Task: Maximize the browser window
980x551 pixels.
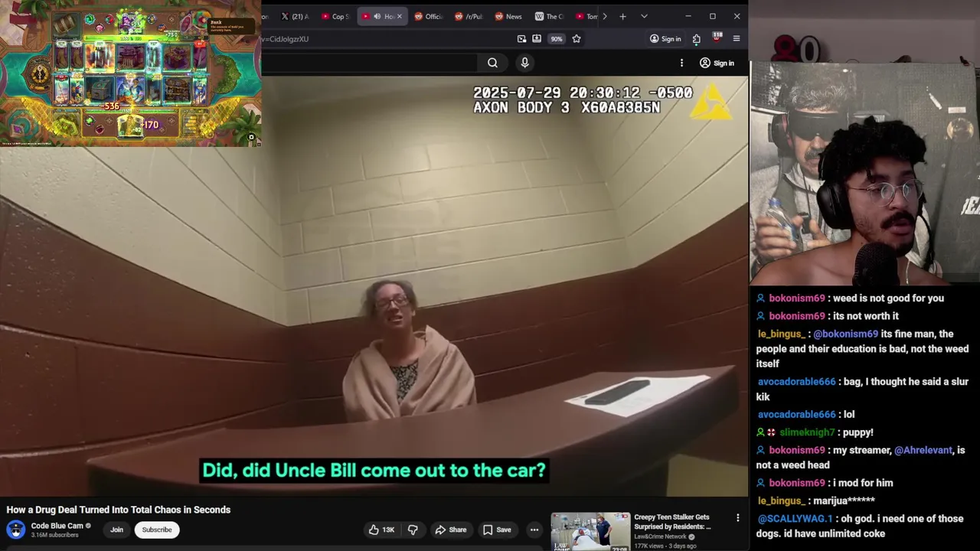Action: (712, 16)
